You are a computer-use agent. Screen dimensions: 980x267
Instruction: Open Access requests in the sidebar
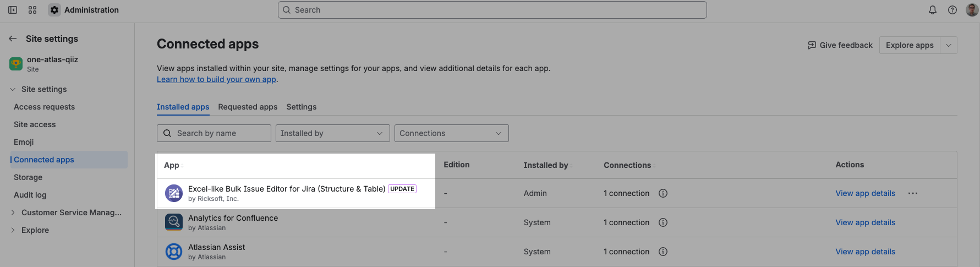click(44, 107)
